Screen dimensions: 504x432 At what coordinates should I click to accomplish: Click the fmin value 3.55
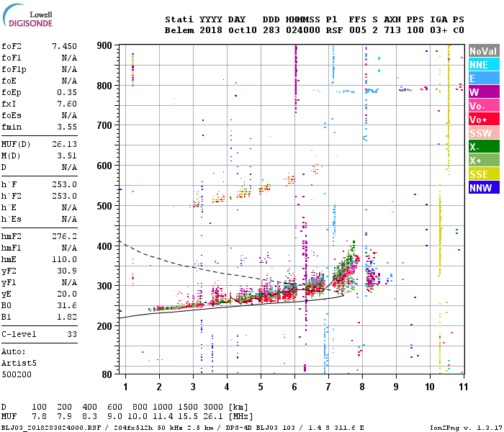tap(67, 127)
